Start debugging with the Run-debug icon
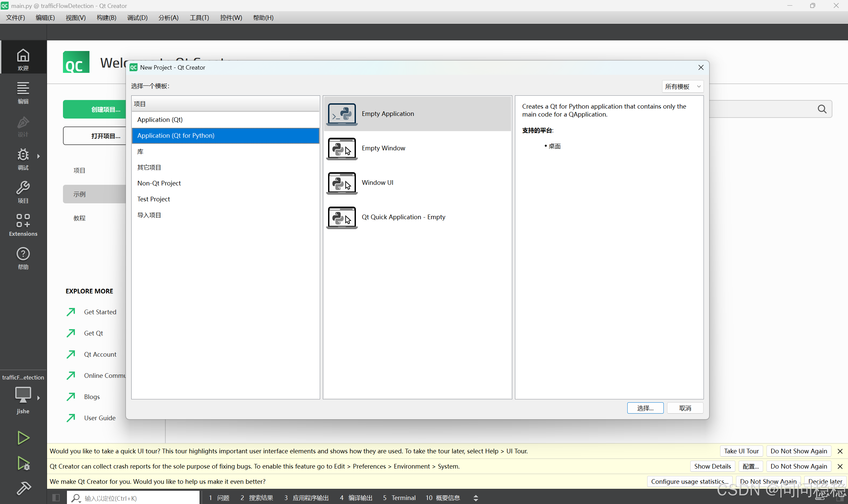 (x=23, y=463)
